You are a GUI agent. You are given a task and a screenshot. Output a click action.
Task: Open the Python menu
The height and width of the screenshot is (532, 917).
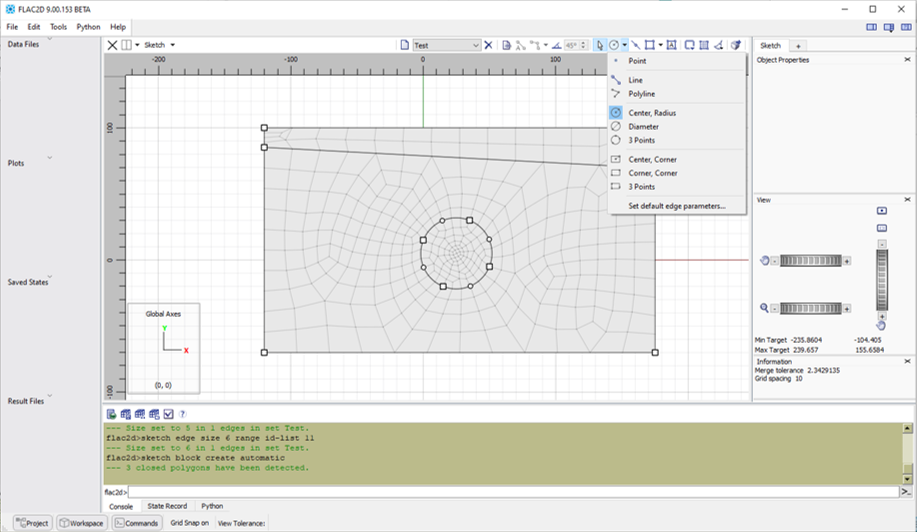coord(88,27)
